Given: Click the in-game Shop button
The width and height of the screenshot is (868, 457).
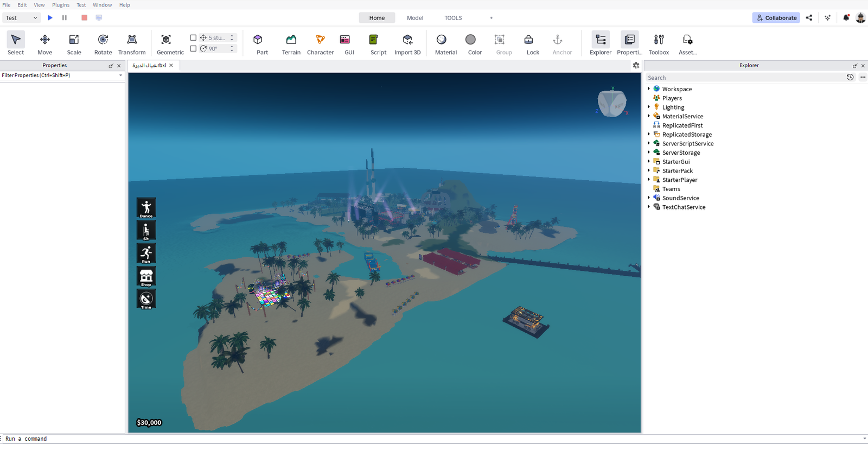Looking at the screenshot, I should pyautogui.click(x=146, y=276).
